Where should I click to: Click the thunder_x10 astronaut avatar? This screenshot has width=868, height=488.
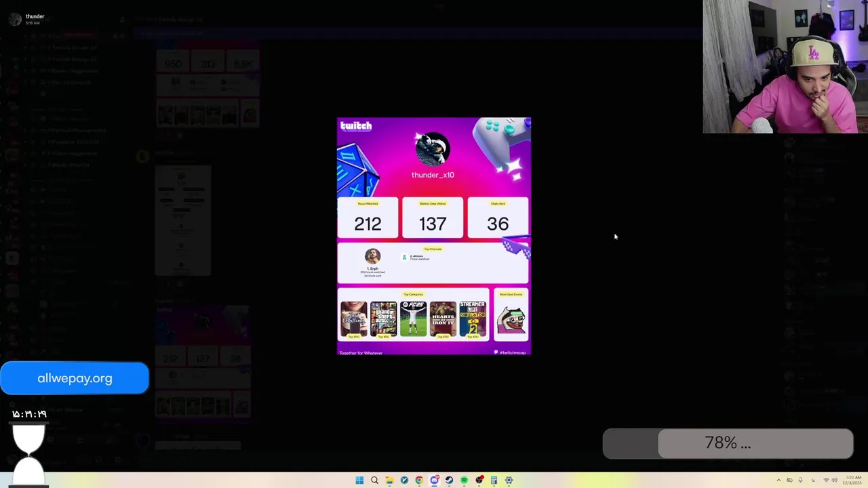432,150
